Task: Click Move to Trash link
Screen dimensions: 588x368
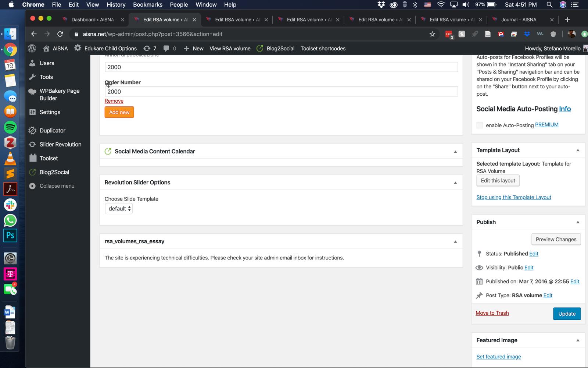Action: pos(492,313)
